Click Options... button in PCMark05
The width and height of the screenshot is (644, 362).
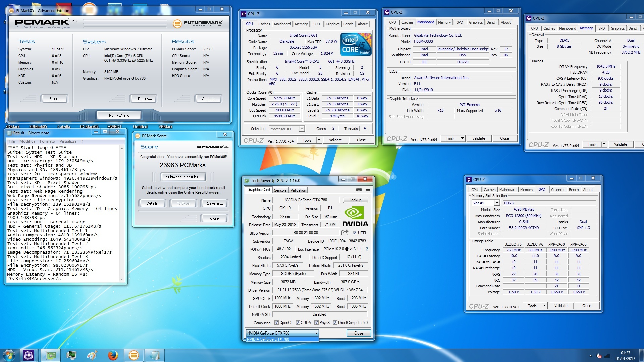[x=209, y=99]
